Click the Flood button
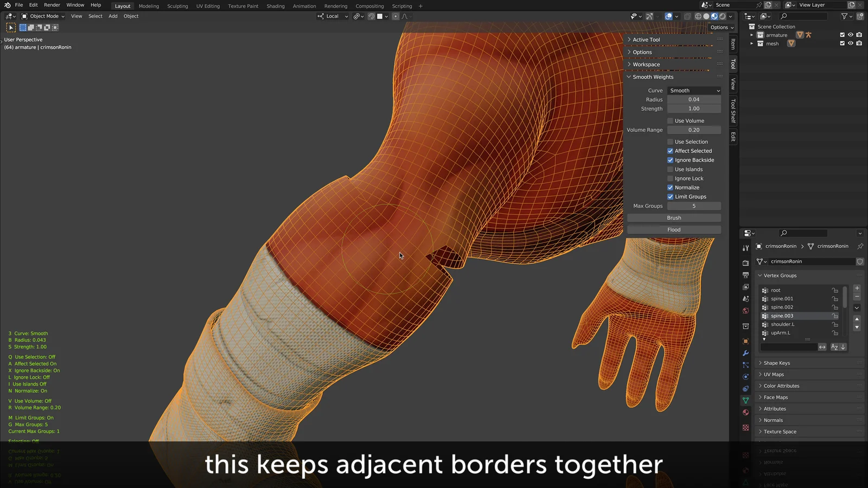868x488 pixels. (674, 229)
